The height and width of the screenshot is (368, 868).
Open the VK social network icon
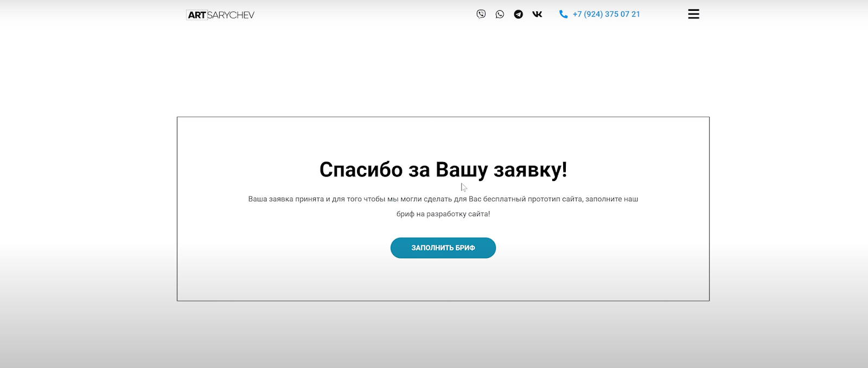pyautogui.click(x=537, y=14)
